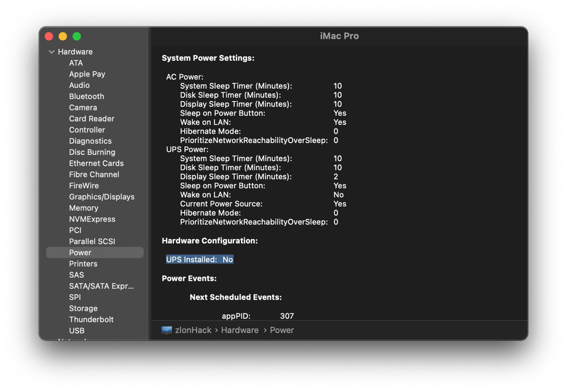
Task: Minimize window with the yellow button
Action: click(63, 36)
